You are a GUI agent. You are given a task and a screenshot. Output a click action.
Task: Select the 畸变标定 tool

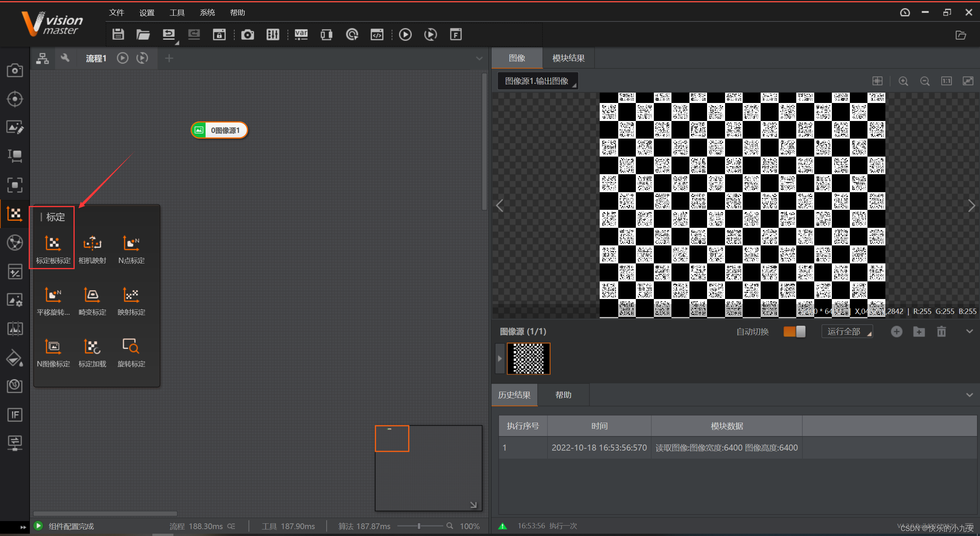92,301
